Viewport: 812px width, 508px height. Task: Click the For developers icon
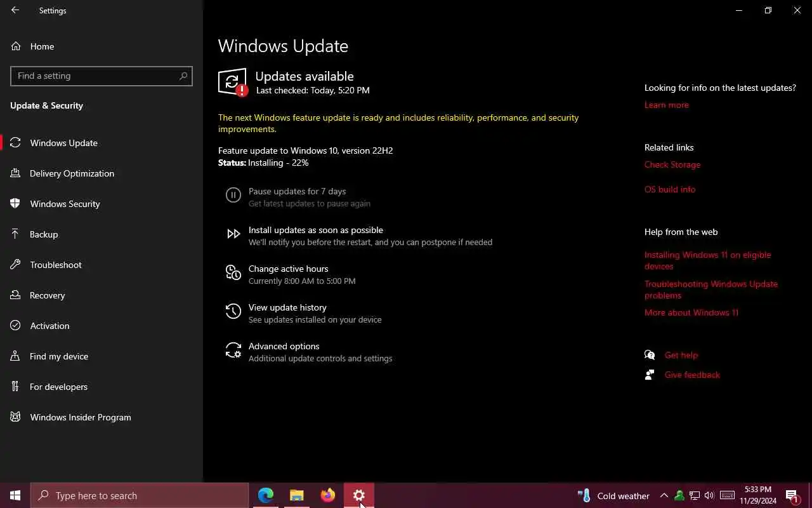click(16, 387)
